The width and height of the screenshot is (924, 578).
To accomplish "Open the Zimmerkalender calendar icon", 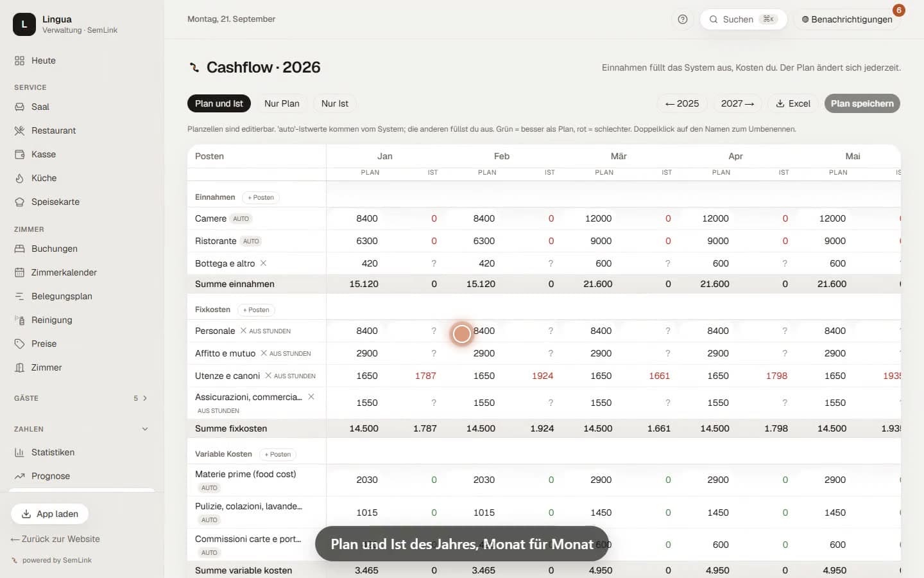I will [x=19, y=272].
